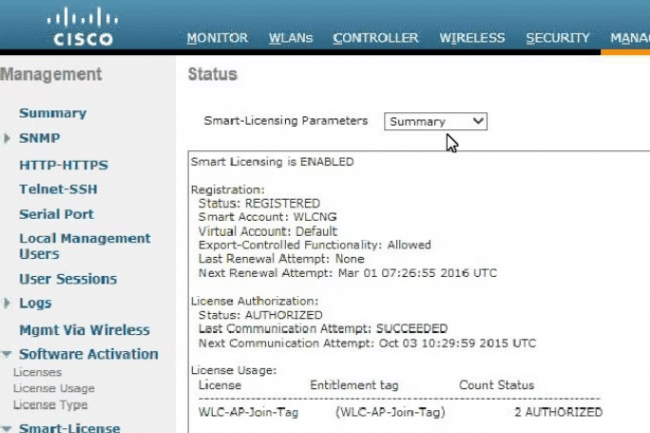Click 'Last Renewal Attempt: None' line
The width and height of the screenshot is (650, 433).
(x=281, y=259)
